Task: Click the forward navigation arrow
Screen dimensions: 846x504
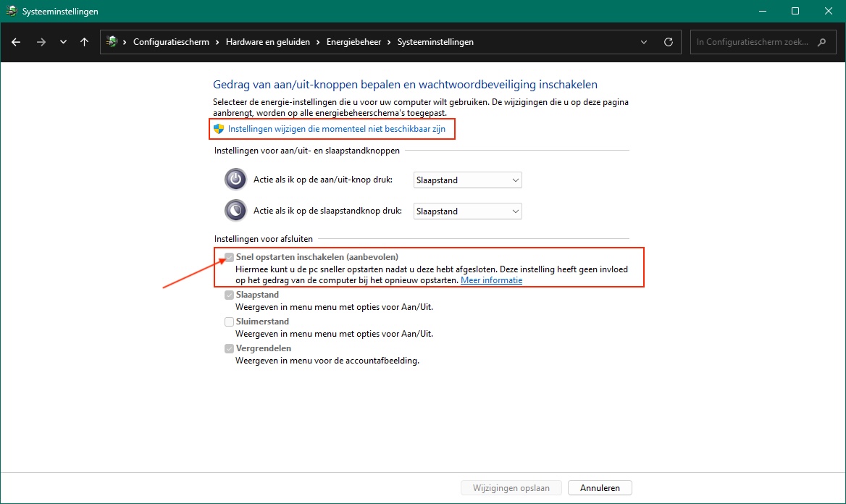Action: pyautogui.click(x=41, y=42)
